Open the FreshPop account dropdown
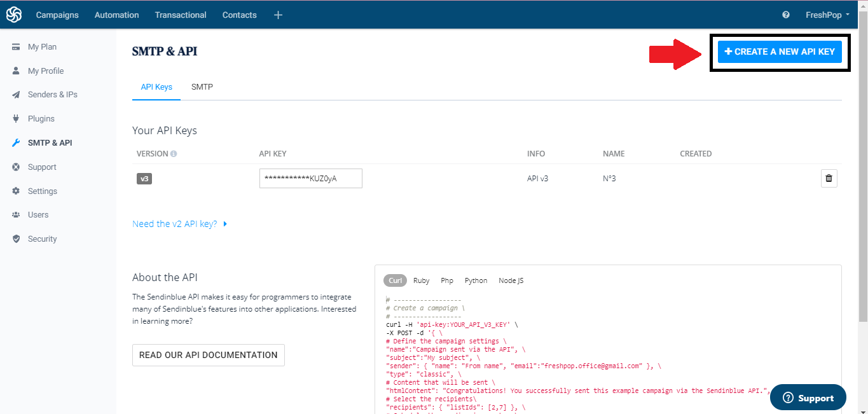The width and height of the screenshot is (868, 414). point(827,15)
